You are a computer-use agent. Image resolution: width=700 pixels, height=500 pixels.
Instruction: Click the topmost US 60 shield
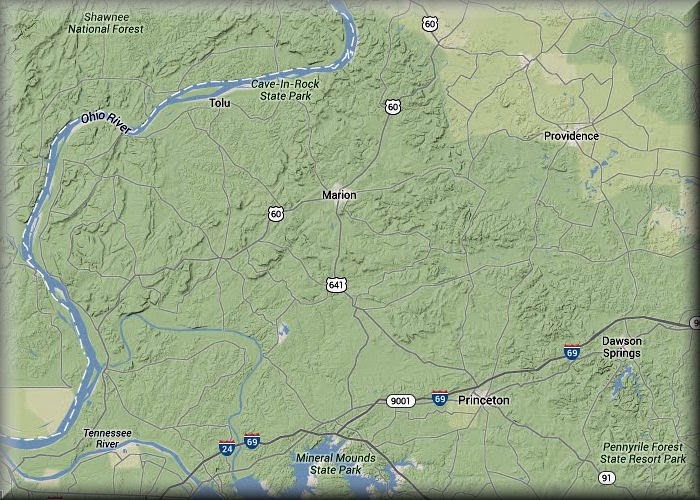point(429,24)
